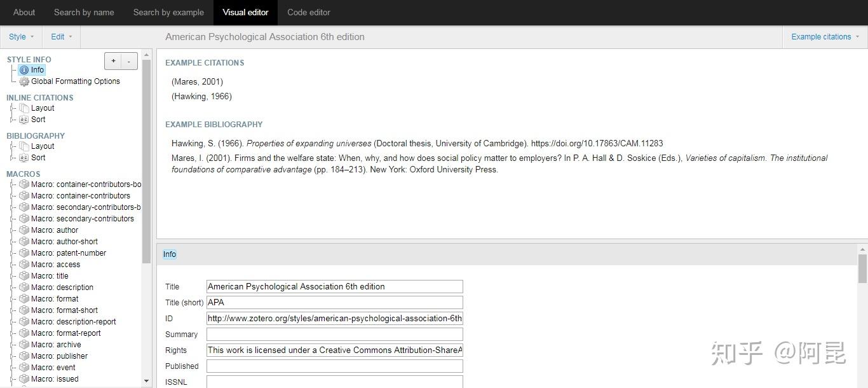
Task: Click the cube icon of Macro: format-short
Action: pyautogui.click(x=24, y=310)
